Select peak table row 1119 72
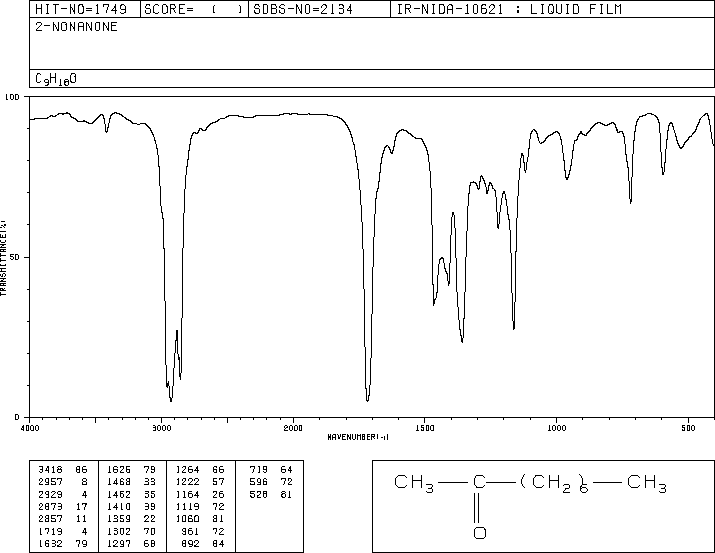The image size is (715, 553). pos(200,506)
